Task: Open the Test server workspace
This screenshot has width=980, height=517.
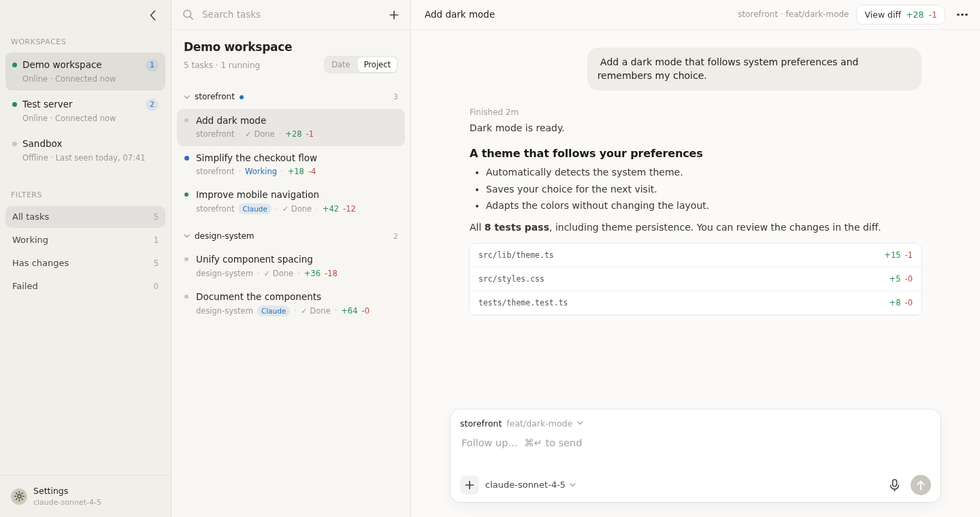Action: (86, 111)
